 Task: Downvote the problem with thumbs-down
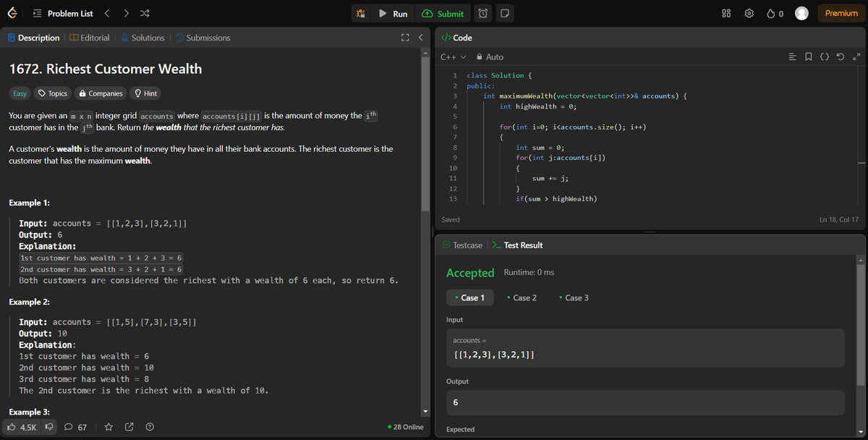pos(49,427)
